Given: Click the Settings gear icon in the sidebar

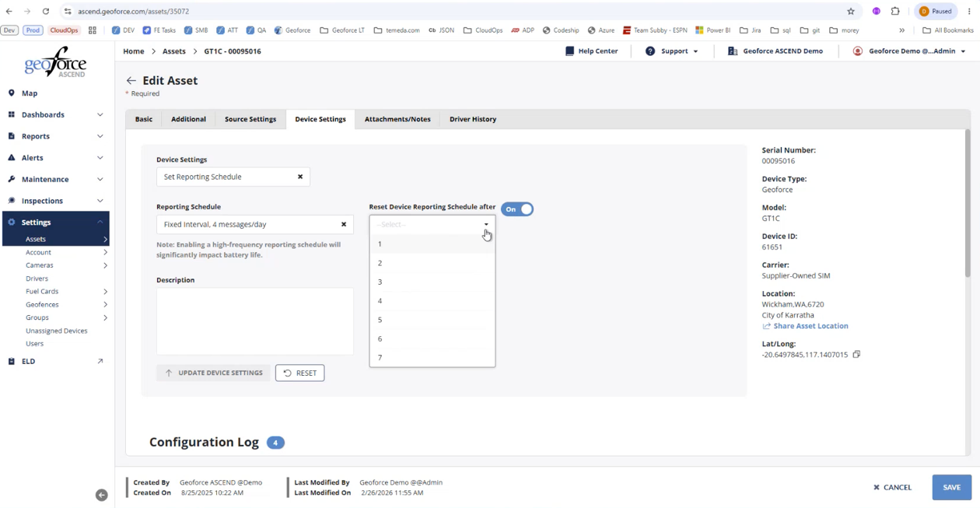Looking at the screenshot, I should [12, 222].
